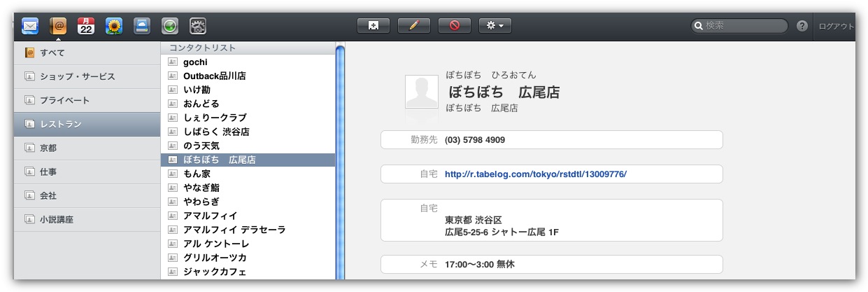The image size is (868, 292).
Task: Click the red delete contact button
Action: [455, 26]
